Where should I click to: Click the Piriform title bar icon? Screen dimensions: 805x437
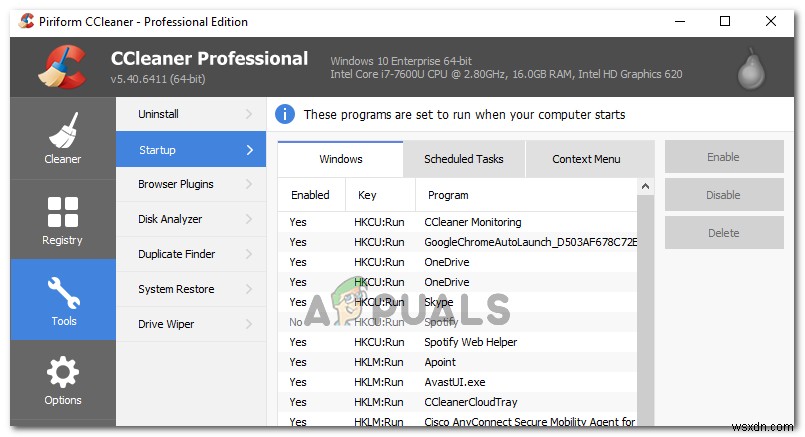(26, 21)
